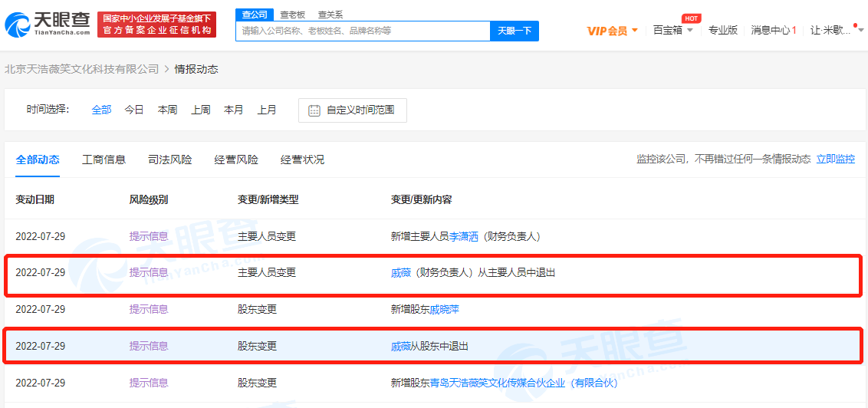Switch to the 查关系 search tab

tap(330, 15)
